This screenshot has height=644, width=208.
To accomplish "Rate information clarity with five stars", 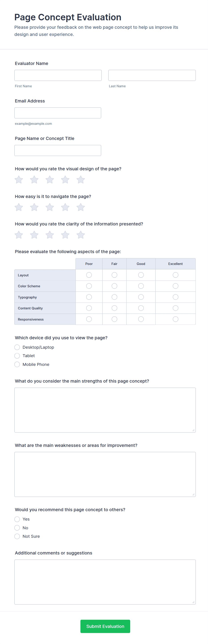I will [x=81, y=235].
